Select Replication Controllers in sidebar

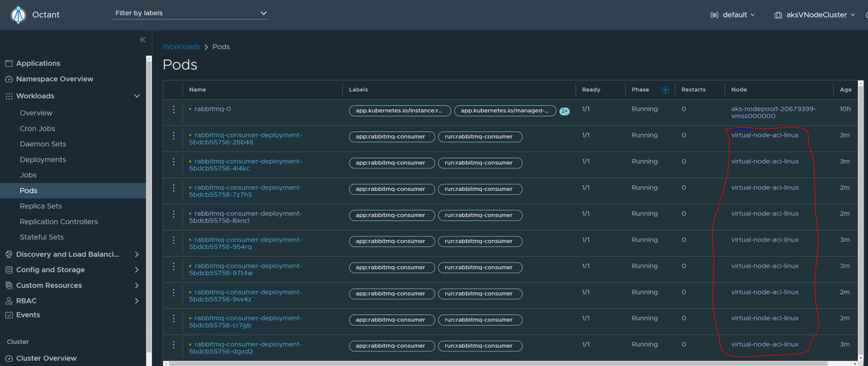(x=59, y=222)
